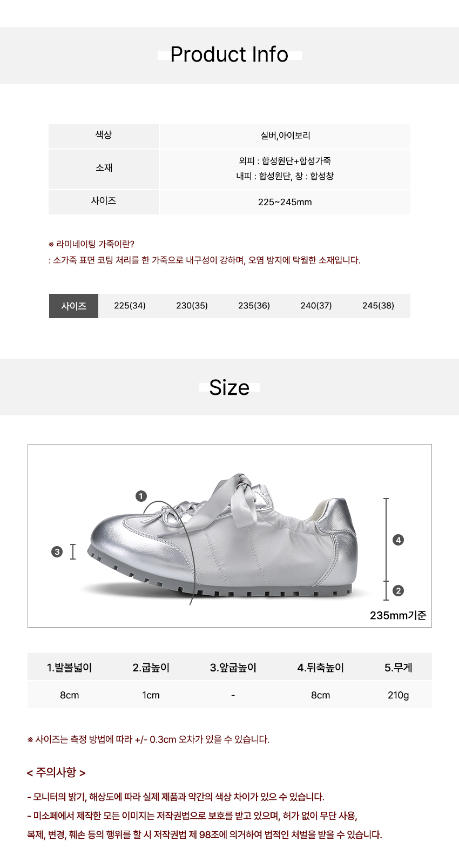Click the dark 사이즈 header cell

point(73,306)
